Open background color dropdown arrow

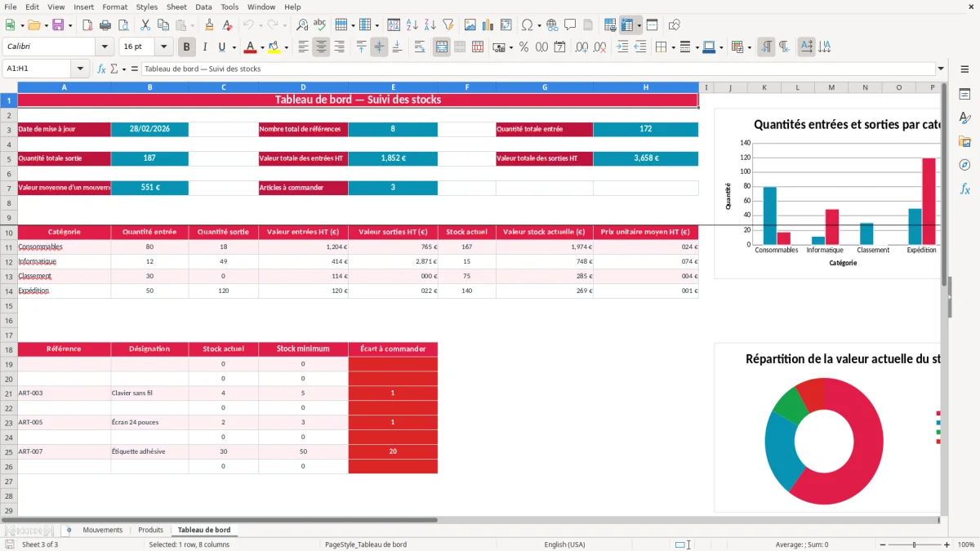click(x=286, y=47)
